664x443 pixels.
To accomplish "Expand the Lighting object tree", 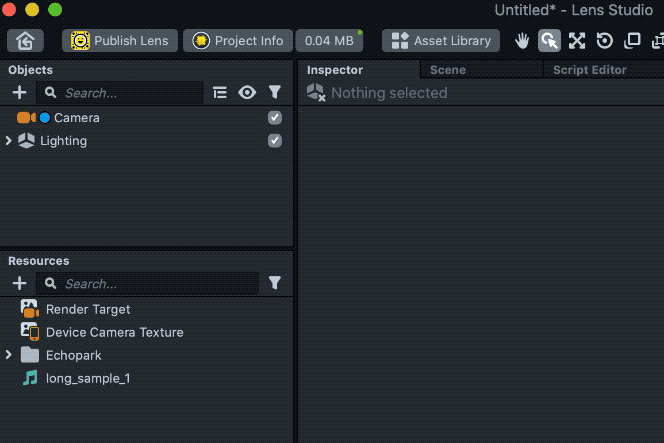I will point(9,141).
